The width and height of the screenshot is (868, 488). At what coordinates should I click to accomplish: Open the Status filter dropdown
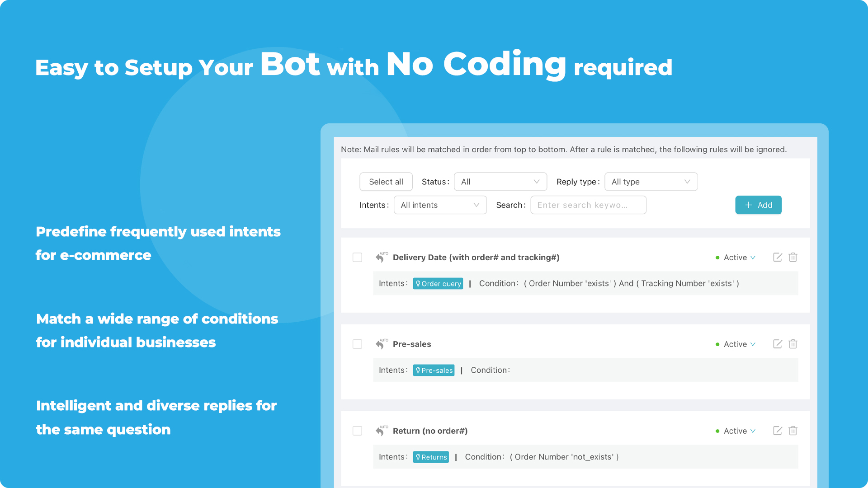500,182
